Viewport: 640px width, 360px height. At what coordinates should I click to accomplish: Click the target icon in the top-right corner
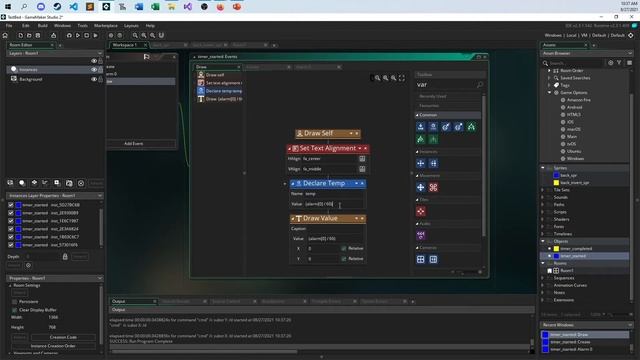pyautogui.click(x=631, y=36)
